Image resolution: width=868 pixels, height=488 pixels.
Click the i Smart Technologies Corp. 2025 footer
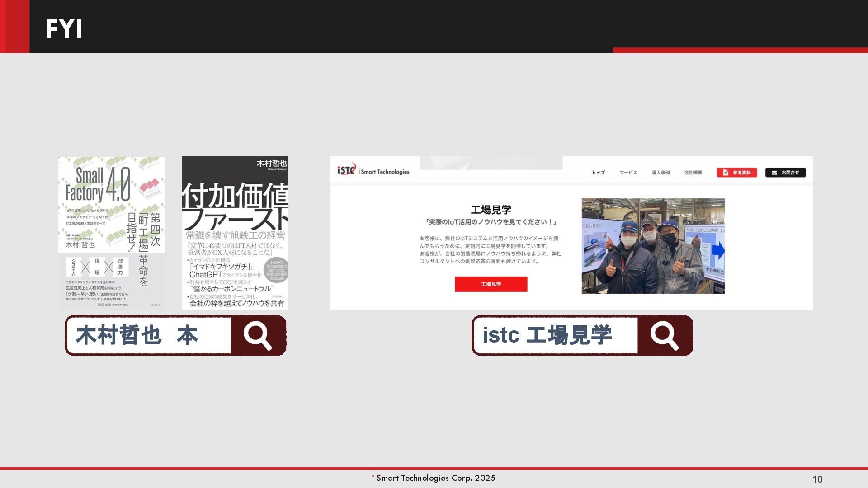434,478
